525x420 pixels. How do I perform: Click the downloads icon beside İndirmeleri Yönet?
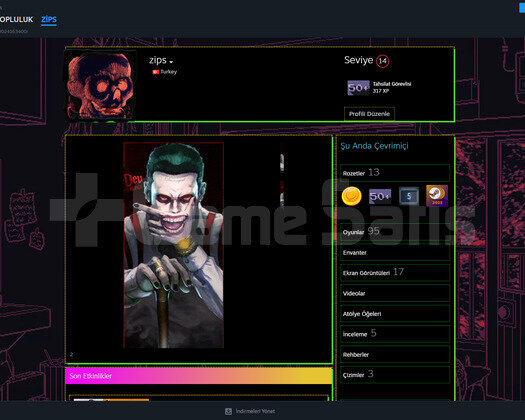click(228, 411)
